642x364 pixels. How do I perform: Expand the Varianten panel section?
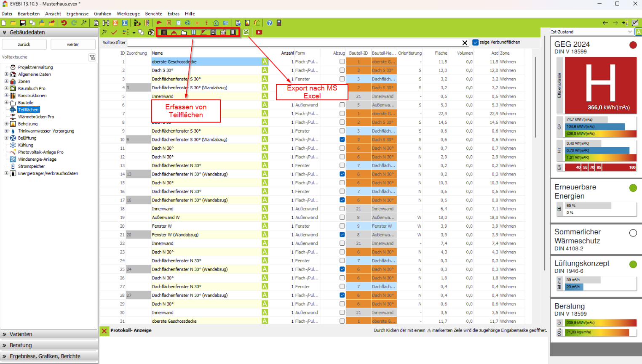coord(21,334)
